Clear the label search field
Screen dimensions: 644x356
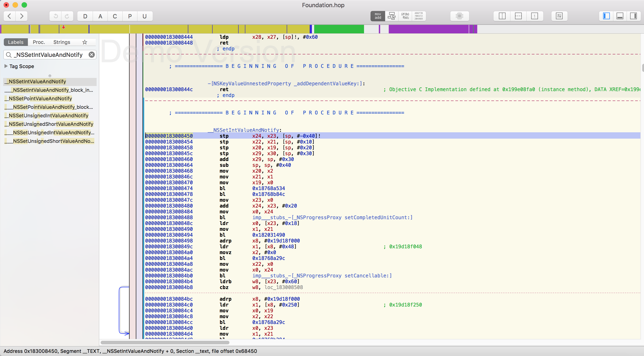coord(92,55)
